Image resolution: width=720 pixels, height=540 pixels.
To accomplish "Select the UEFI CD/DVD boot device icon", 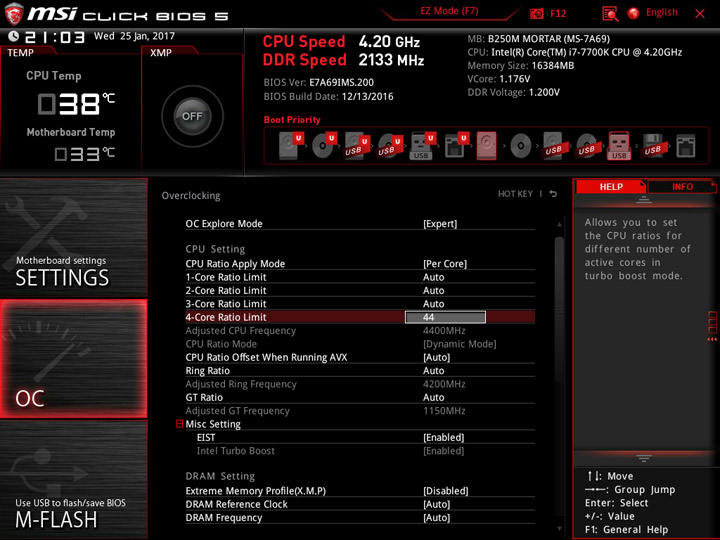I will tap(324, 146).
